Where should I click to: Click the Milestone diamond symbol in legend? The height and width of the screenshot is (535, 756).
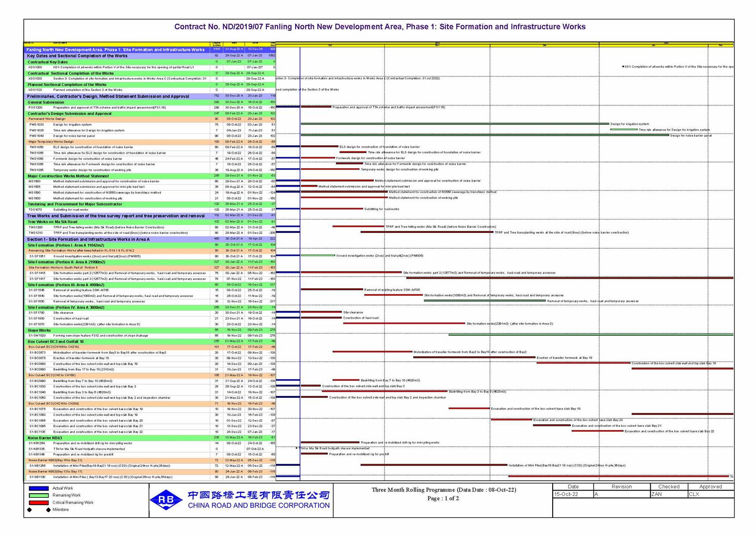coord(39,510)
